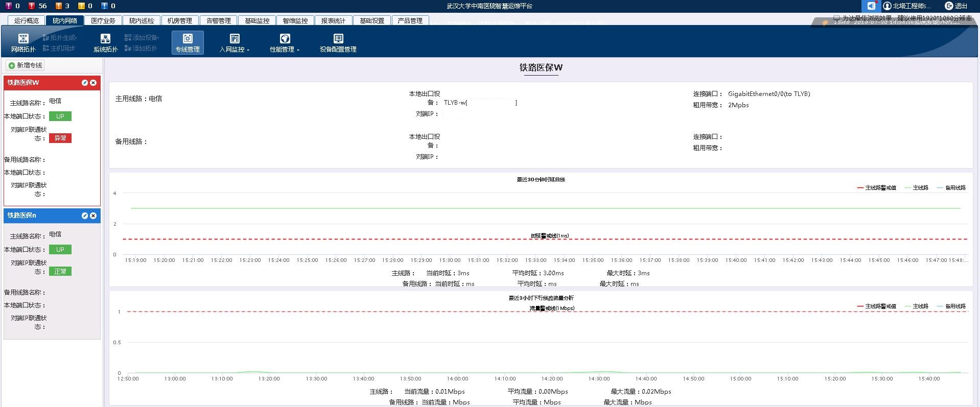Open 设备配置管理 device configuration management
Image resolution: width=980 pixels, height=407 pixels.
[338, 42]
